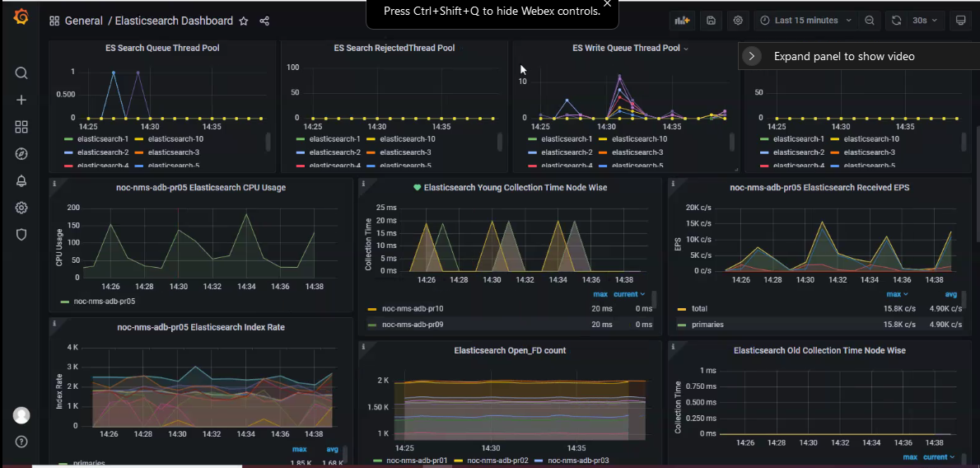
Task: Sort Received EPS legend by max column
Action: click(897, 294)
